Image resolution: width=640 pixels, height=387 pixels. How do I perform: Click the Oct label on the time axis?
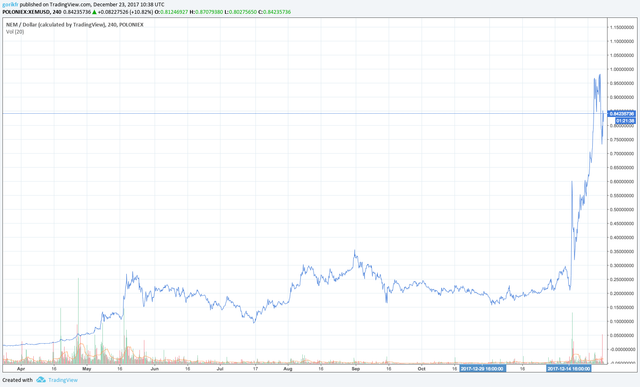click(421, 369)
